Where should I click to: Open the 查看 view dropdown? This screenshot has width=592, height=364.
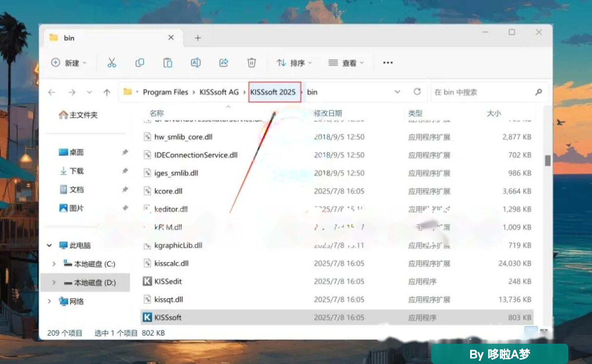click(346, 63)
